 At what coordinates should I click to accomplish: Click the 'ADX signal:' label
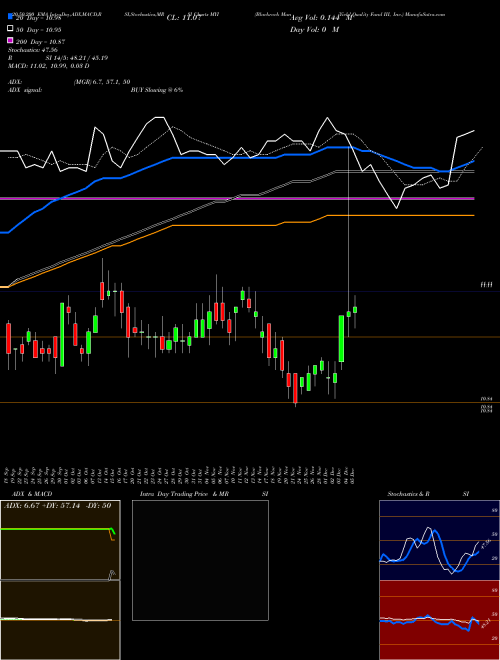coord(25,90)
